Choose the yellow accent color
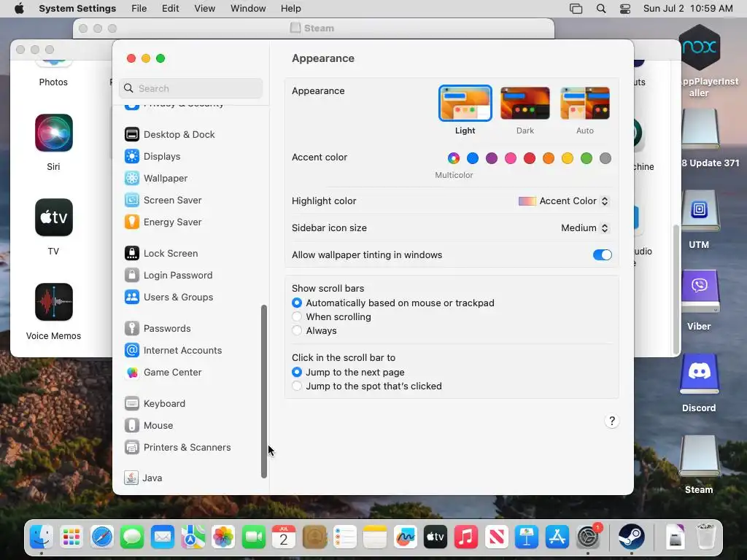This screenshot has width=747, height=560. [568, 158]
